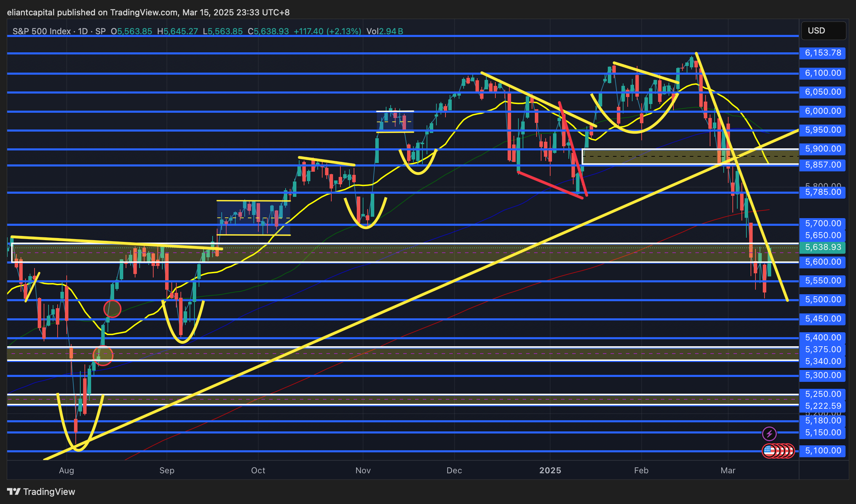Click the 6,000.00 horizontal level label
The height and width of the screenshot is (504, 856).
[822, 111]
